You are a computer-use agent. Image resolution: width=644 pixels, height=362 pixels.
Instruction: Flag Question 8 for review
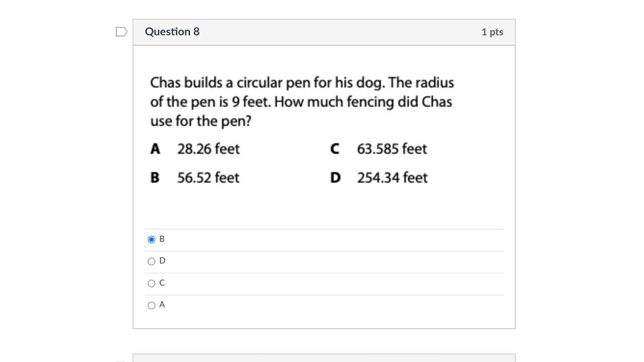(x=121, y=32)
